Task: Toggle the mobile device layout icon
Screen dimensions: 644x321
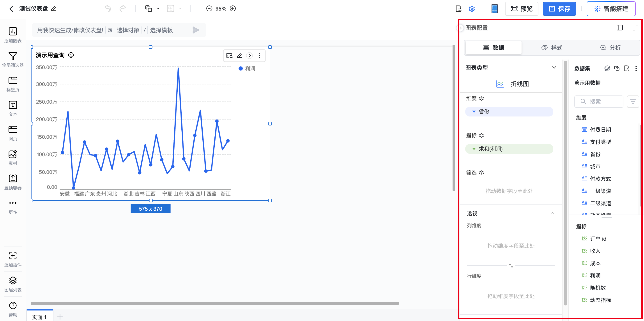Action: click(x=494, y=9)
